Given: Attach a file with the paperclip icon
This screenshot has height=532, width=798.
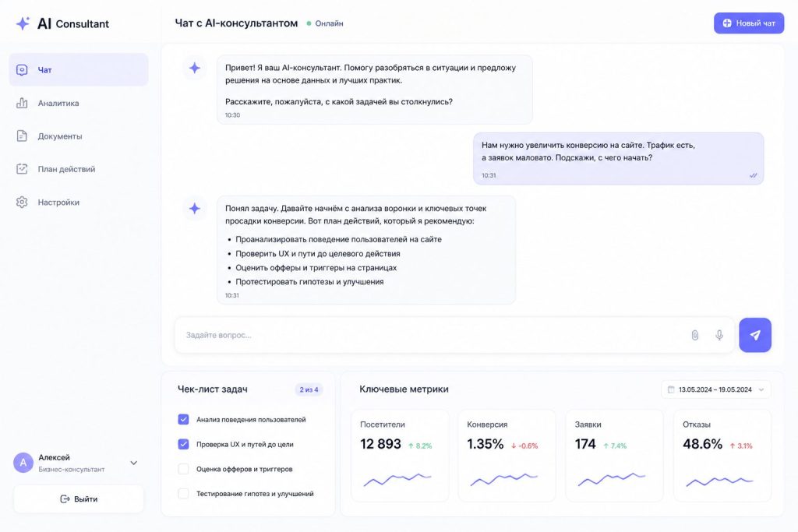Looking at the screenshot, I should pyautogui.click(x=694, y=335).
